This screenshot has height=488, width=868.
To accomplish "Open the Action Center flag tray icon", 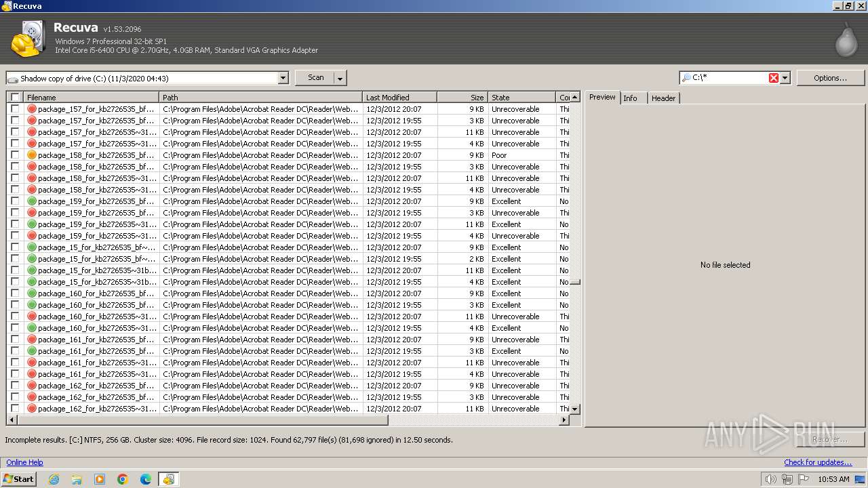I will [x=803, y=479].
